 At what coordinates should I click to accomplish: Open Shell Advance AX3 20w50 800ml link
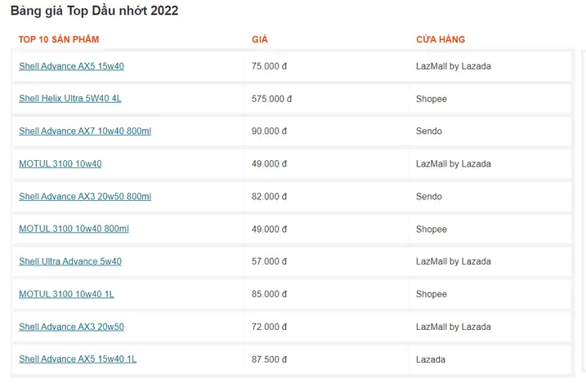85,197
